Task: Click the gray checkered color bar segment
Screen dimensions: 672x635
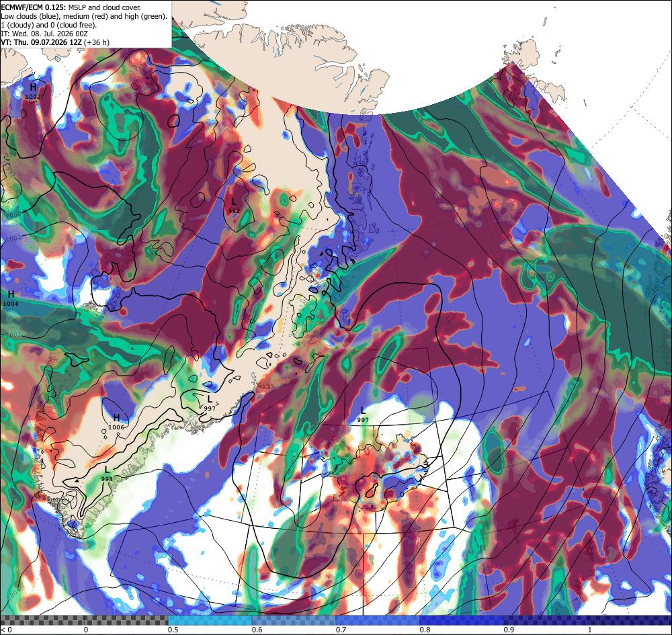Action: coord(84,620)
